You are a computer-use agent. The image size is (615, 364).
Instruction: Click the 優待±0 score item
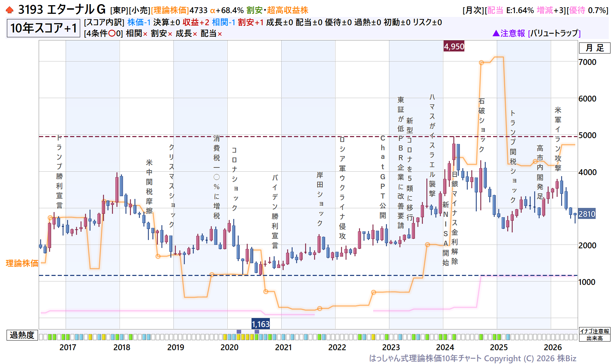[x=338, y=22]
